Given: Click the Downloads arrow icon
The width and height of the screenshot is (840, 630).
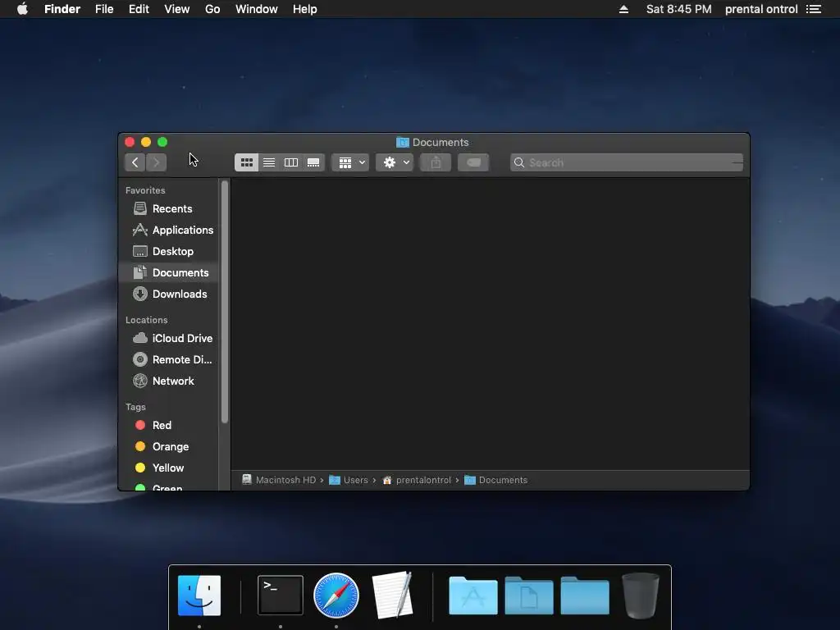Looking at the screenshot, I should [139, 294].
